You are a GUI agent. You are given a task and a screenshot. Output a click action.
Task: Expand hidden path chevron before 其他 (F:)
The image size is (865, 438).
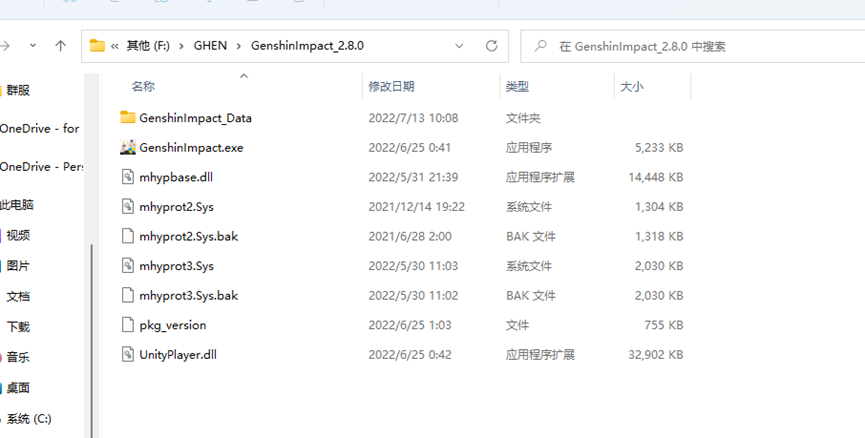(x=114, y=46)
